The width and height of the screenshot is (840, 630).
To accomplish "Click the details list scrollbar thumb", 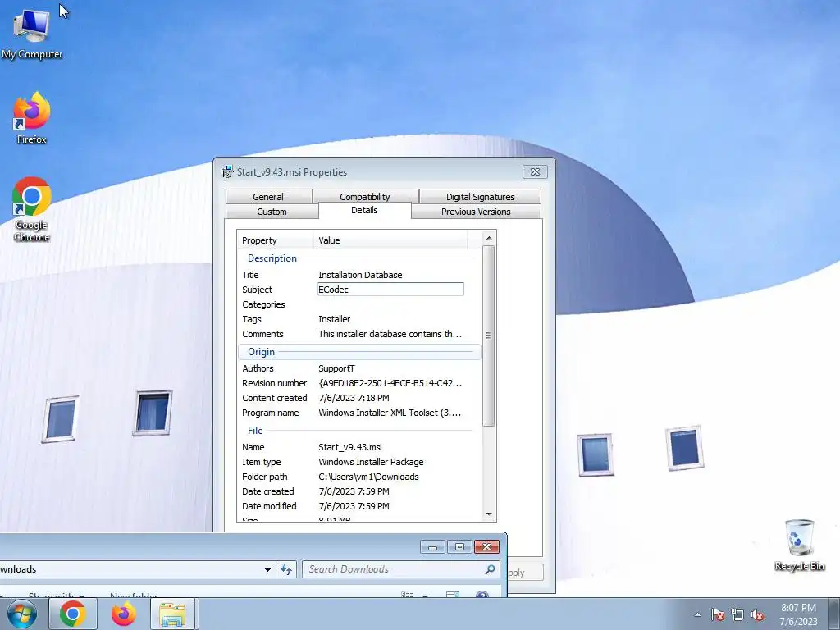I will point(489,336).
